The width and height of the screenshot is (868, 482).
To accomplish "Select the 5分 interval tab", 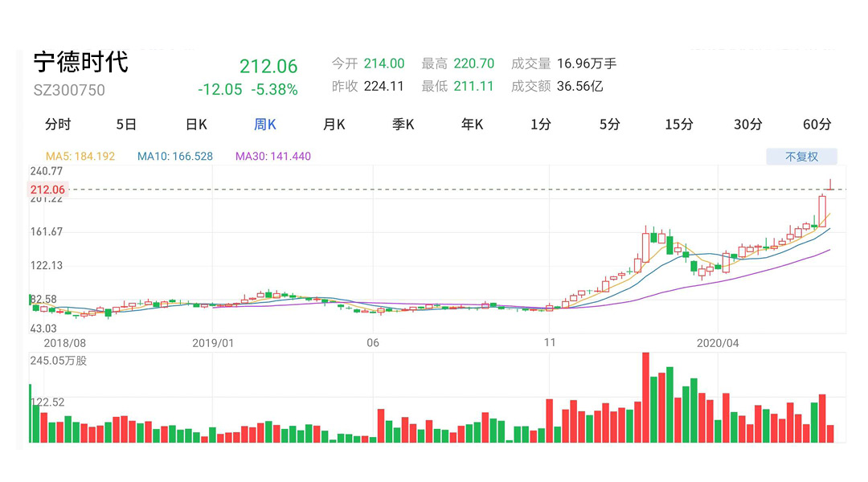I will [609, 125].
